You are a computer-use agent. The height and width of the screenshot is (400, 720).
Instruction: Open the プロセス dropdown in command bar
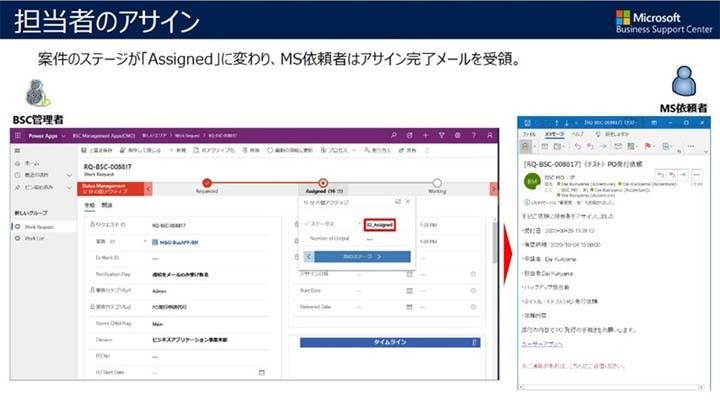(x=338, y=150)
